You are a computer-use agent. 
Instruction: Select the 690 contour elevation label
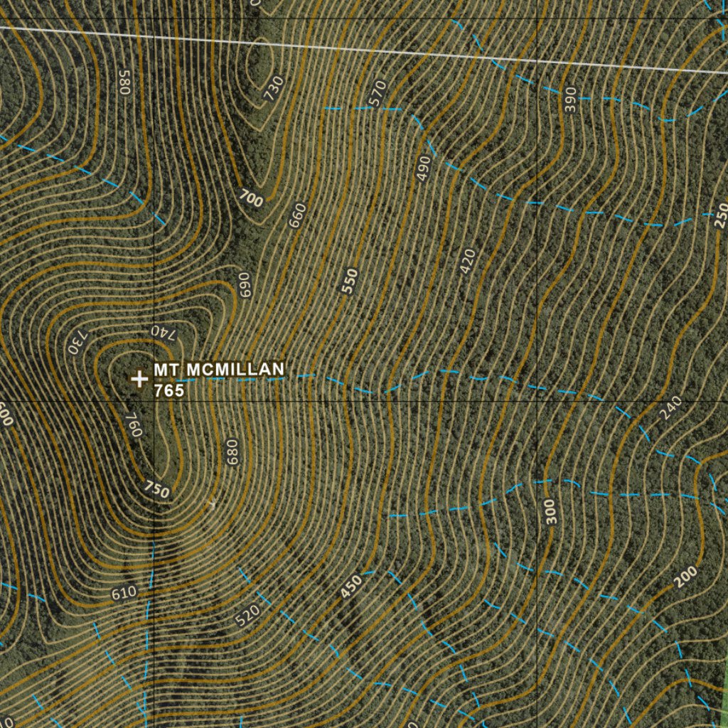pos(245,284)
